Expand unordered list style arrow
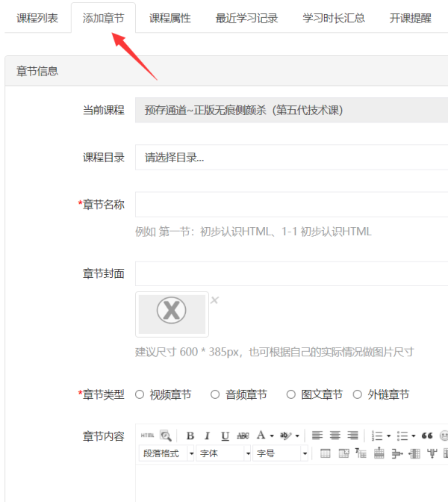Screen dimensions: 448x502 [x=414, y=436]
